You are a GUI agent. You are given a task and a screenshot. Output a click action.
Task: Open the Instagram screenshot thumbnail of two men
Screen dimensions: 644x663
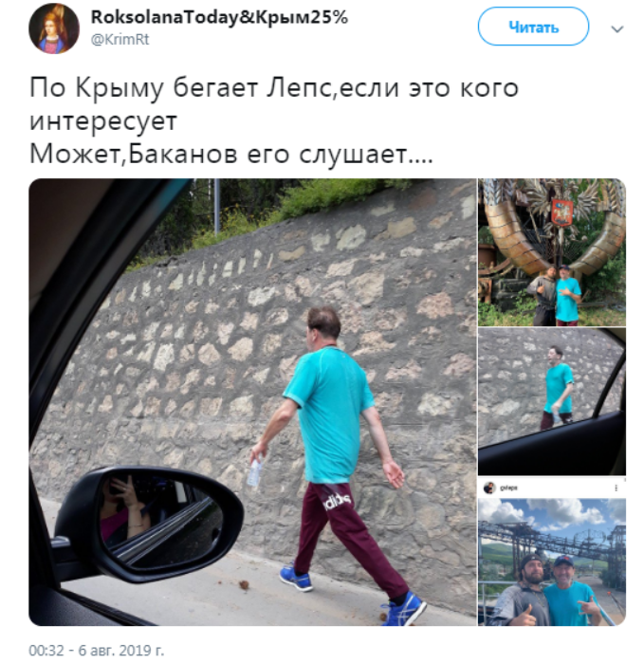click(x=552, y=552)
